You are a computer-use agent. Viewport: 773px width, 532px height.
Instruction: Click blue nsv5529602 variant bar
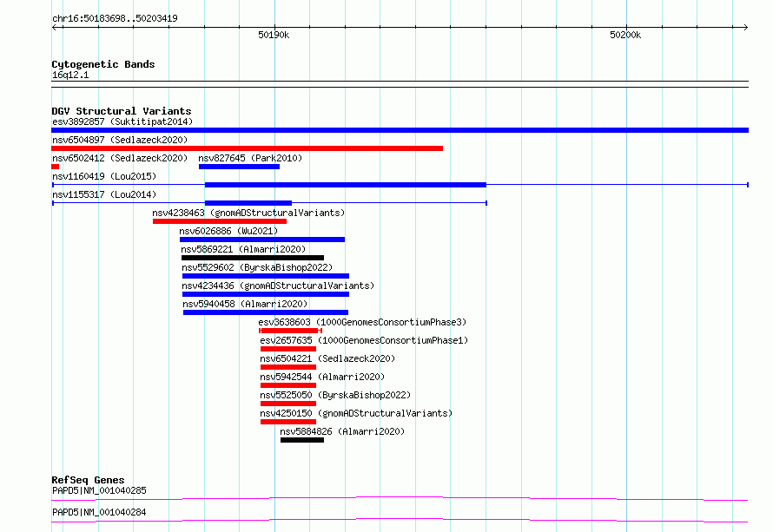click(266, 276)
